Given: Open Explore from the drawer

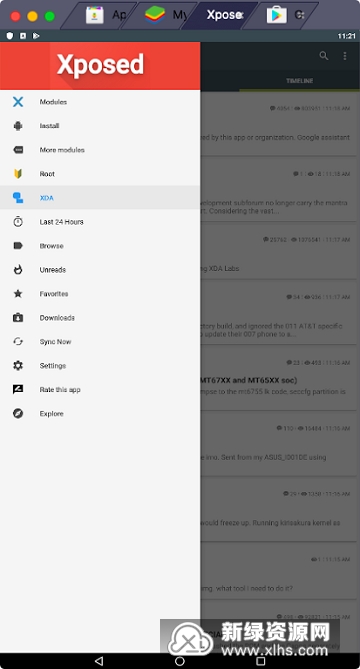Looking at the screenshot, I should (x=100, y=413).
